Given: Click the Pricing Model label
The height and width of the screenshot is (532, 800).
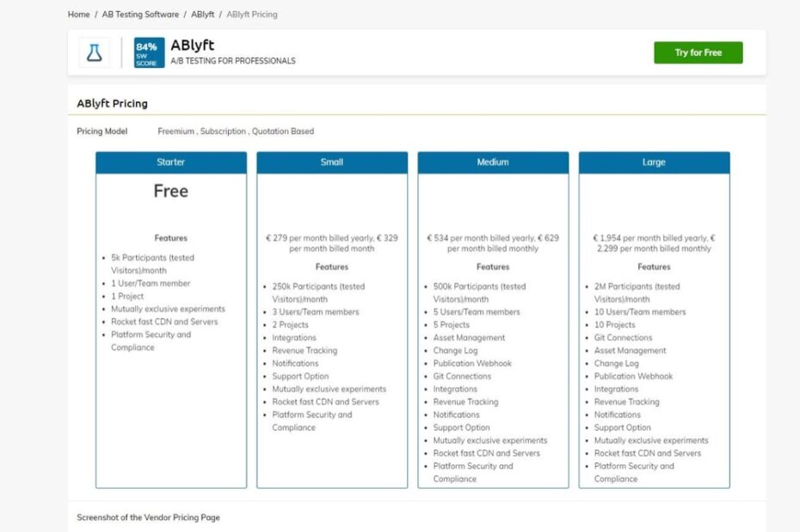Looking at the screenshot, I should coord(102,131).
